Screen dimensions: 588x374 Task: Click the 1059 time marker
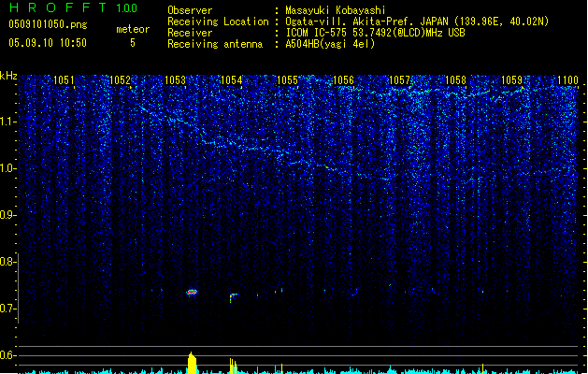[511, 79]
